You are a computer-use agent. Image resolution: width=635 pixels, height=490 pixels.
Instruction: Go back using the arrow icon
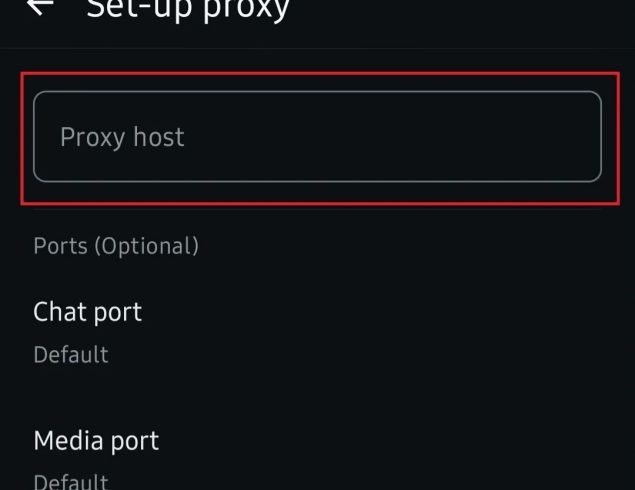tap(40, 8)
